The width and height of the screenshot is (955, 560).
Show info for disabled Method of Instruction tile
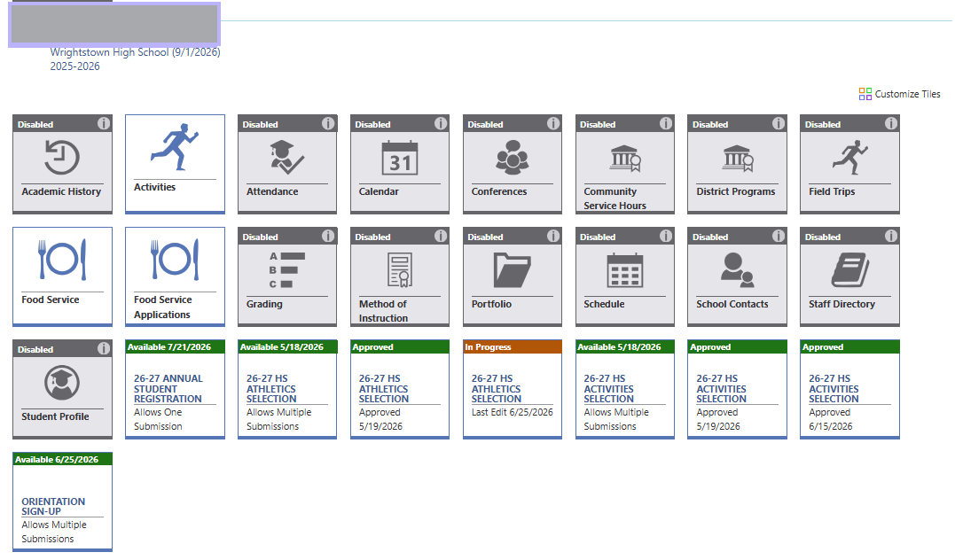point(441,237)
